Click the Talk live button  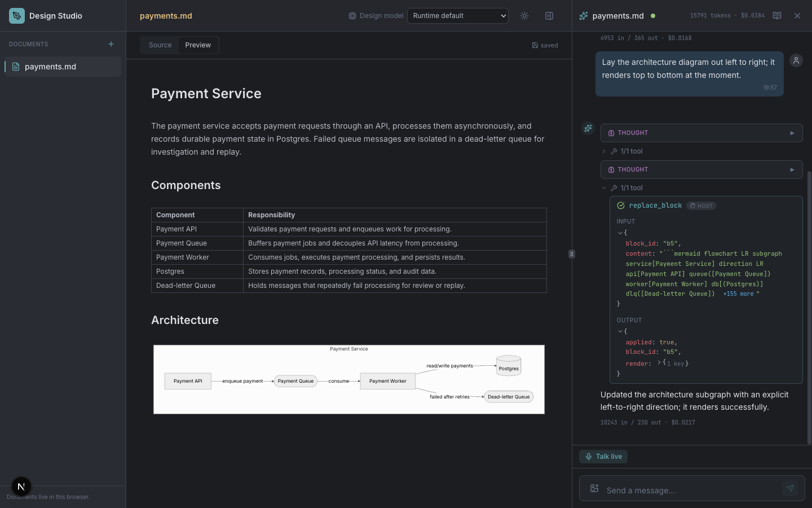click(x=603, y=457)
